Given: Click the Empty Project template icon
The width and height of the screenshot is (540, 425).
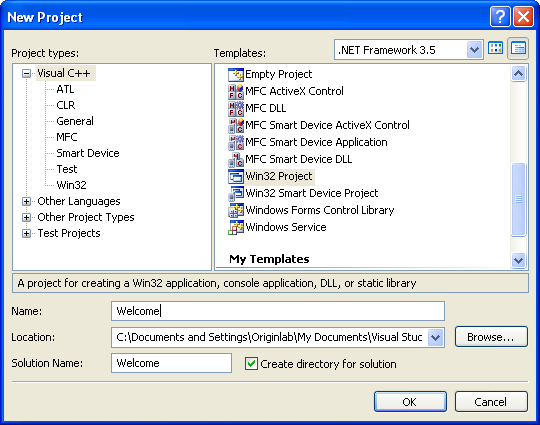Looking at the screenshot, I should pyautogui.click(x=236, y=74).
